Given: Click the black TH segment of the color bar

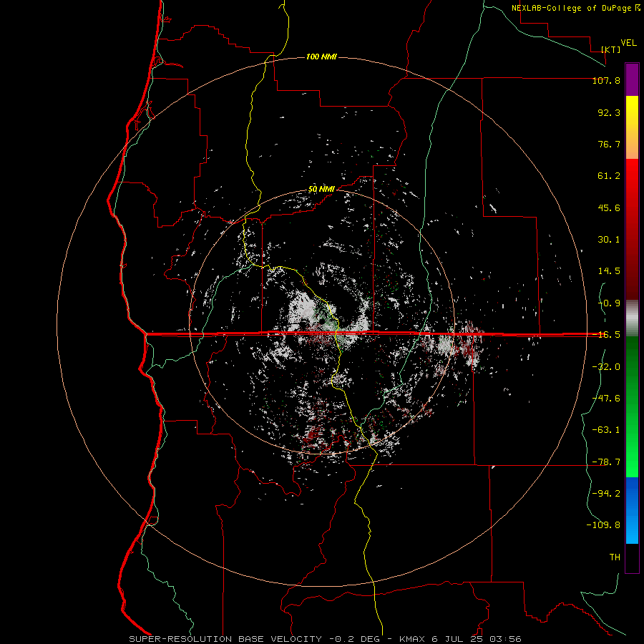Looking at the screenshot, I should coord(632,557).
